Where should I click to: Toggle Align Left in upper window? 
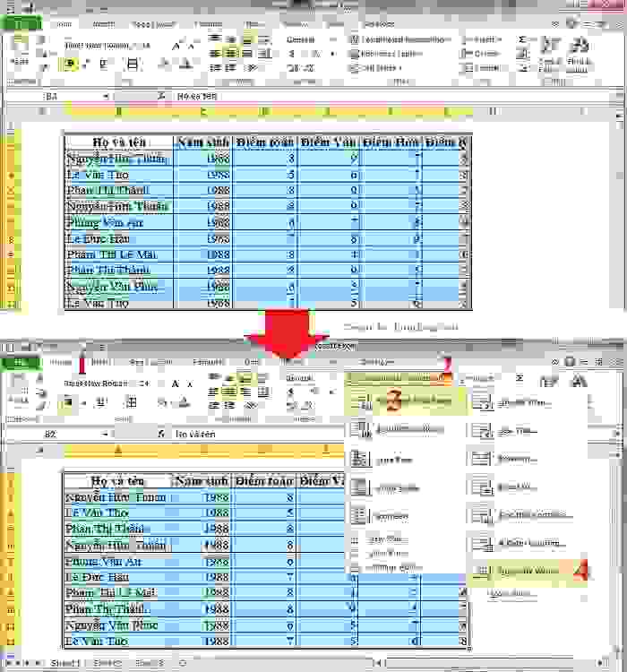(x=215, y=54)
